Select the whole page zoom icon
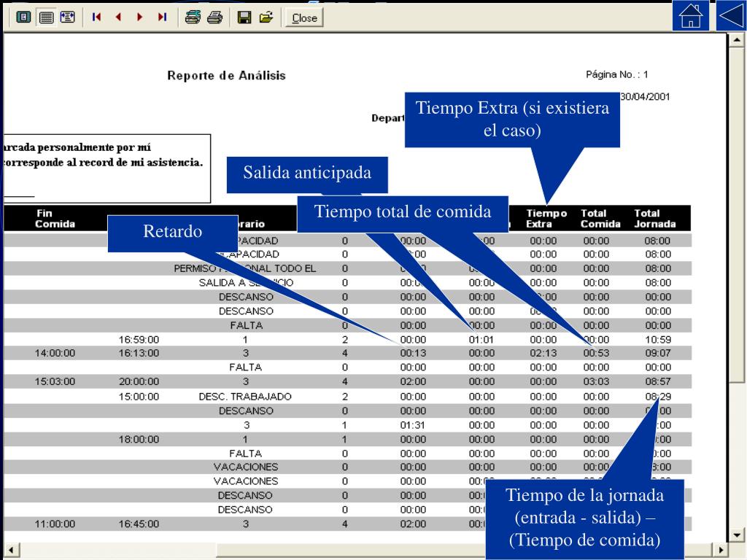The width and height of the screenshot is (747, 560). pos(23,17)
